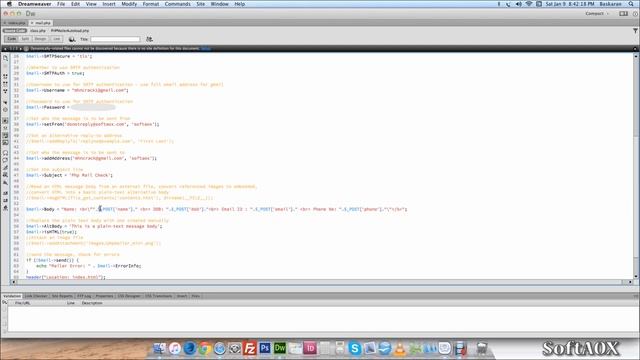Click the Title input field

115,39
